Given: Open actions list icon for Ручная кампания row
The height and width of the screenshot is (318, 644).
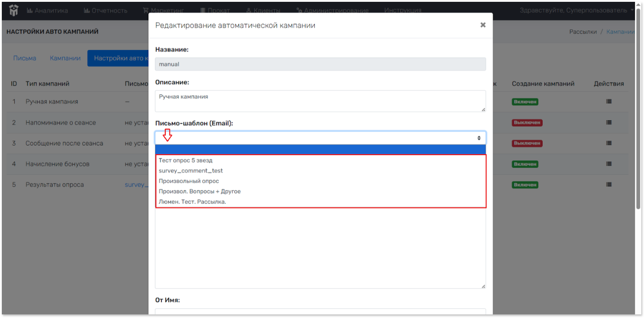Looking at the screenshot, I should [609, 102].
